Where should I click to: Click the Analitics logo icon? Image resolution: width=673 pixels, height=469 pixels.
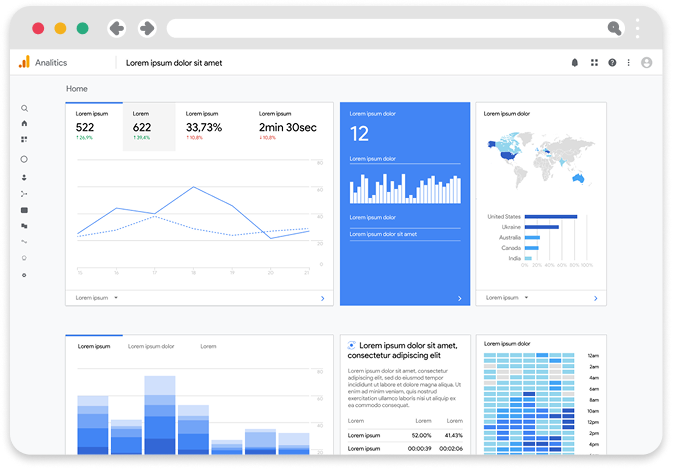click(x=24, y=62)
